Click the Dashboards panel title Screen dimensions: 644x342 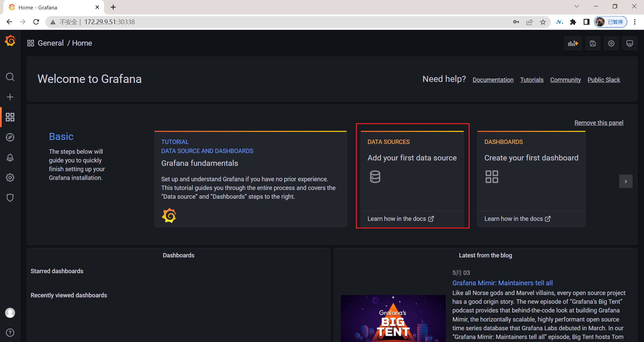click(x=178, y=255)
